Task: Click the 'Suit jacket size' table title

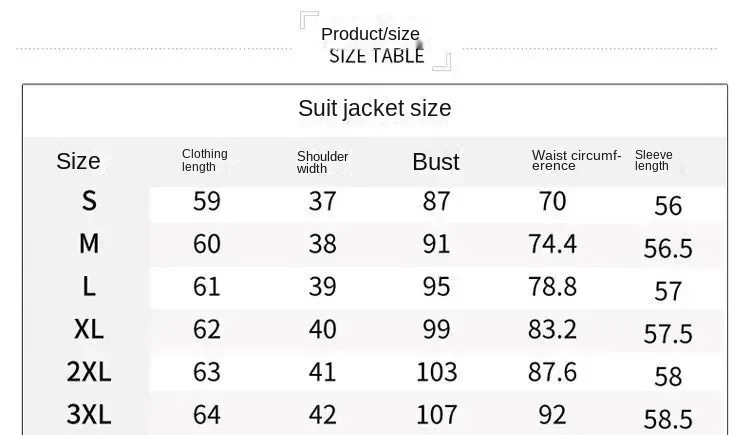Action: (375, 109)
